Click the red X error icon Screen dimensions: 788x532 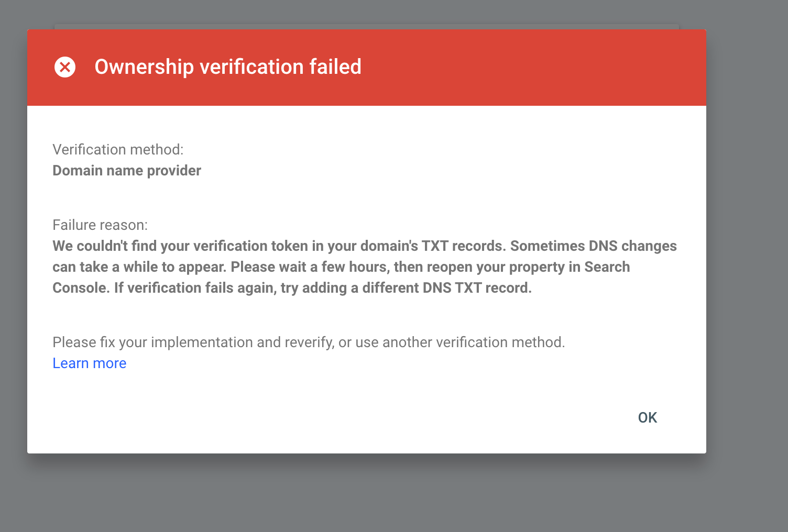coord(65,67)
